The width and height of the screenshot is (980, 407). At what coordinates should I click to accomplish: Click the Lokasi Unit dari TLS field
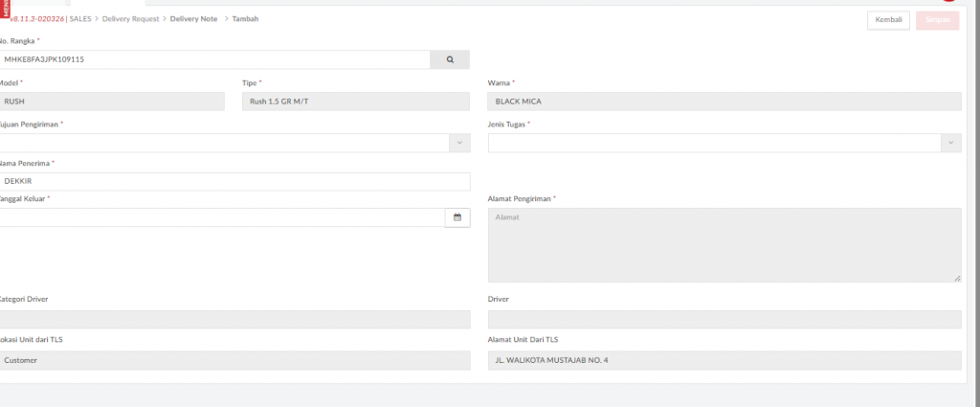tap(234, 360)
